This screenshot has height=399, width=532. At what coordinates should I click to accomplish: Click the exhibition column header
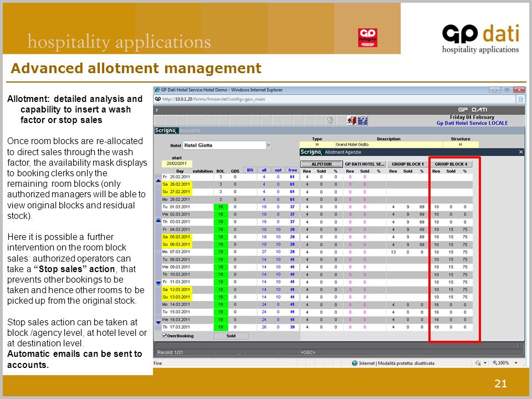coord(203,171)
